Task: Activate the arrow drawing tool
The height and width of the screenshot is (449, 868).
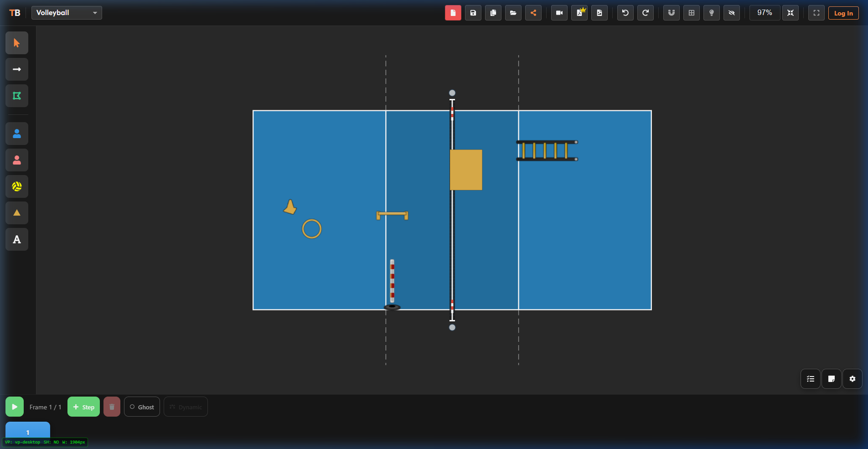Action: click(16, 69)
